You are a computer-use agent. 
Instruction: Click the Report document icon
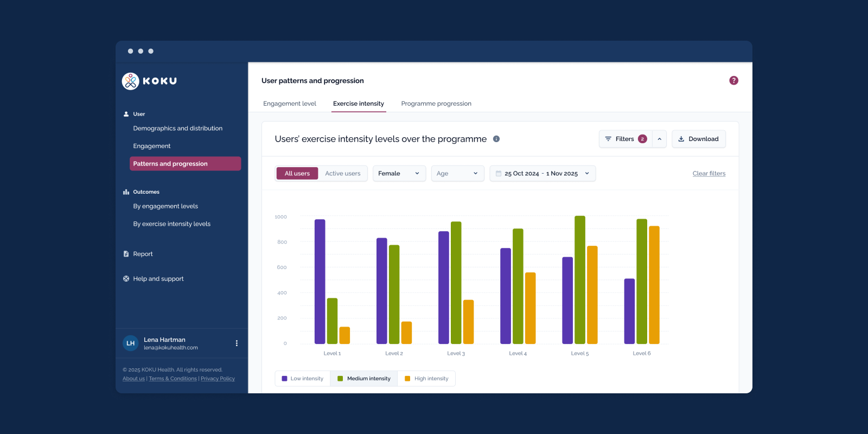(126, 254)
